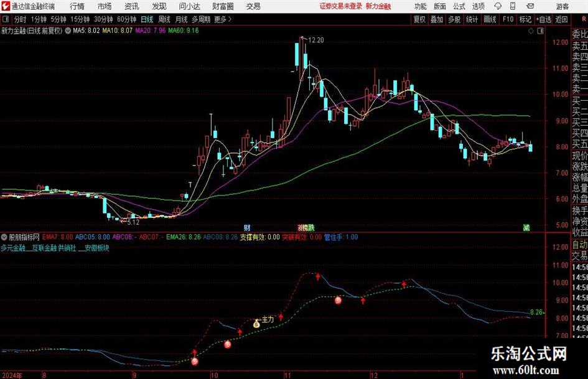Toggle the side panel icon at chart top-right
Screen dimensions: 588x379
(x=540, y=31)
